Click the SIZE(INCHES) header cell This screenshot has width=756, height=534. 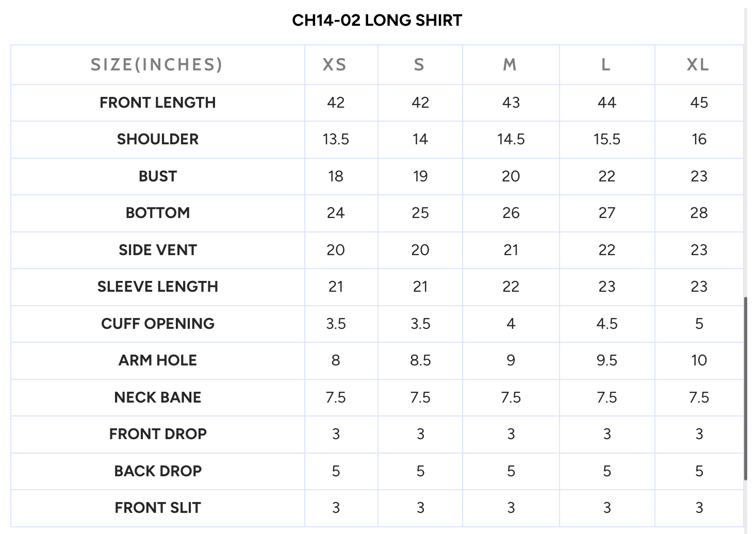tap(157, 65)
